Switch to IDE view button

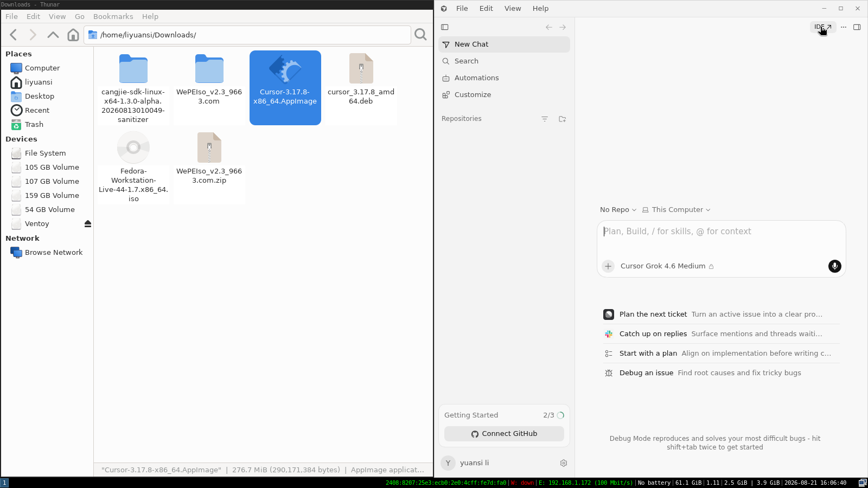coord(823,27)
